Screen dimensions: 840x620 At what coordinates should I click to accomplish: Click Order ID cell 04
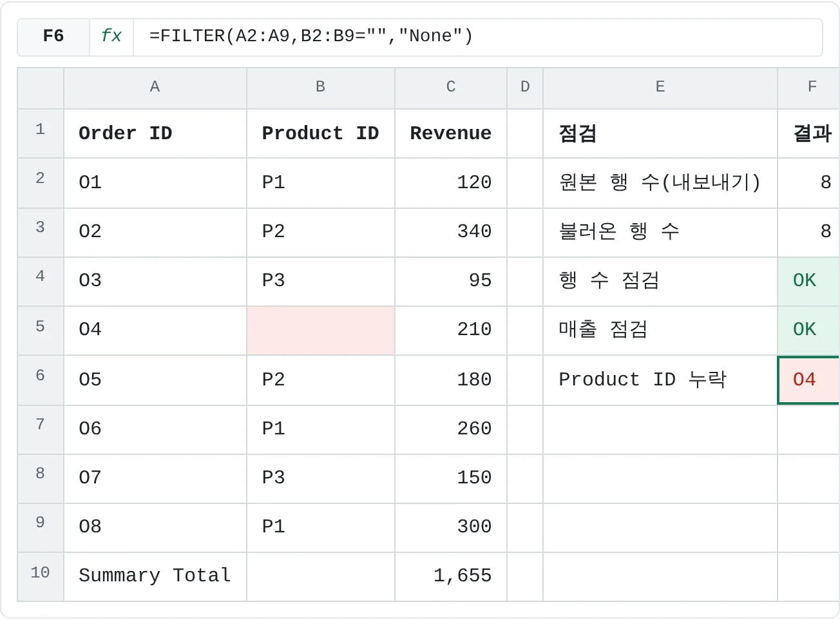pyautogui.click(x=155, y=331)
